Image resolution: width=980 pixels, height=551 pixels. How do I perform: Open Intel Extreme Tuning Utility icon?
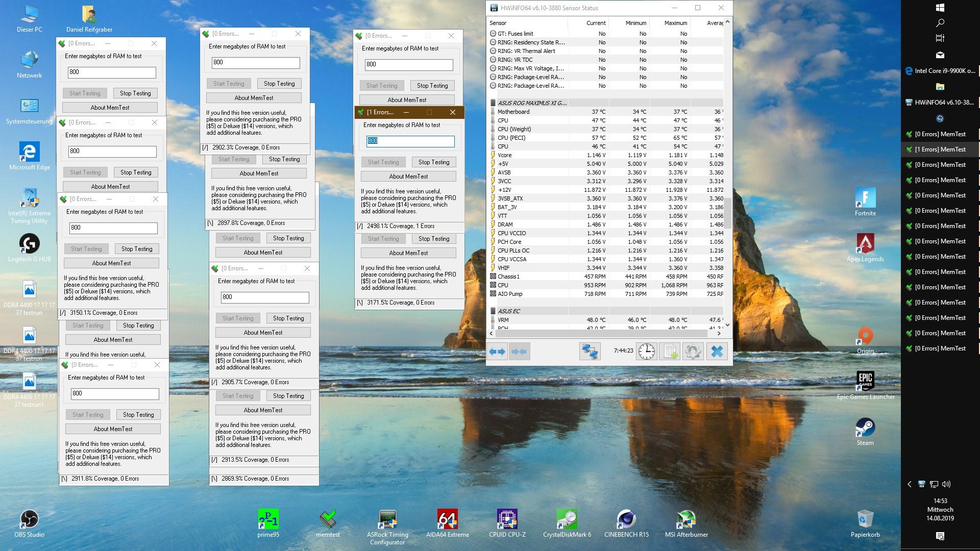tap(29, 206)
